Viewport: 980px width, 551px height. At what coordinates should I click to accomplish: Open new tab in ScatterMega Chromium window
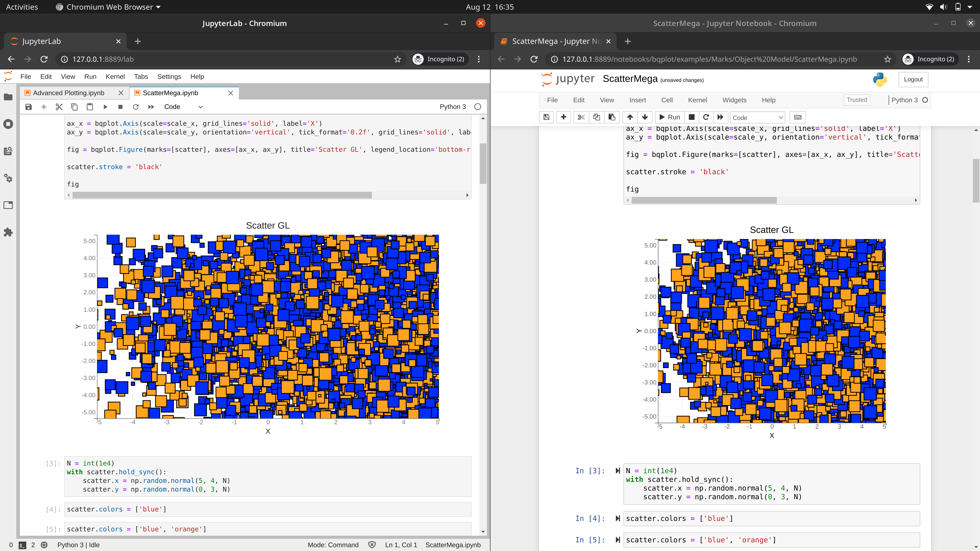click(x=628, y=41)
